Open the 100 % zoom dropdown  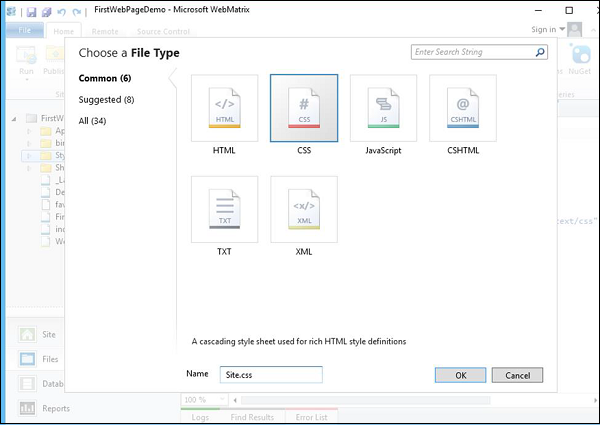click(206, 401)
